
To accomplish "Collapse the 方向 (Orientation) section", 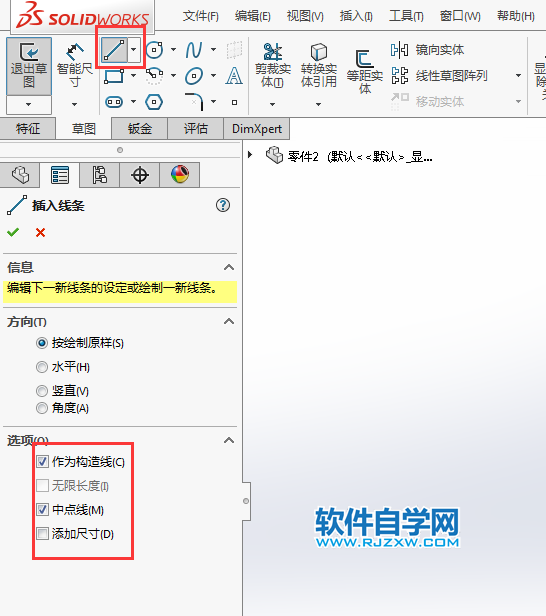I will pyautogui.click(x=229, y=321).
